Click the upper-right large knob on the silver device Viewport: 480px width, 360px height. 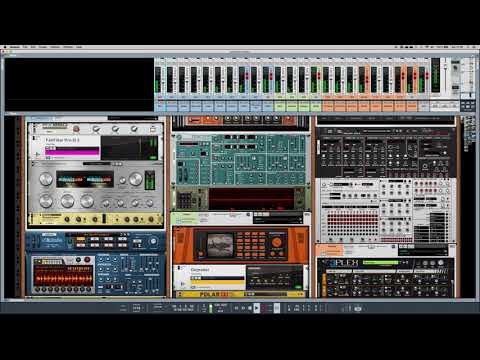point(136,179)
